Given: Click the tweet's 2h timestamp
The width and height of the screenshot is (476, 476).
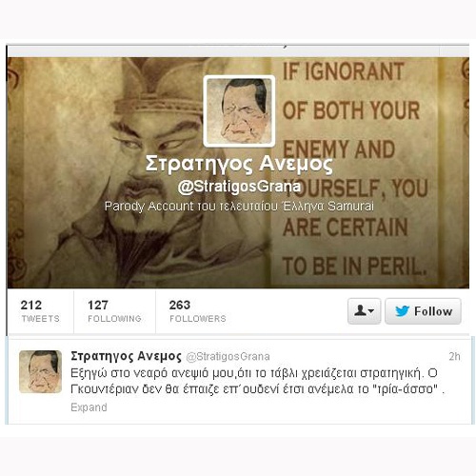Looking at the screenshot, I should [x=454, y=357].
